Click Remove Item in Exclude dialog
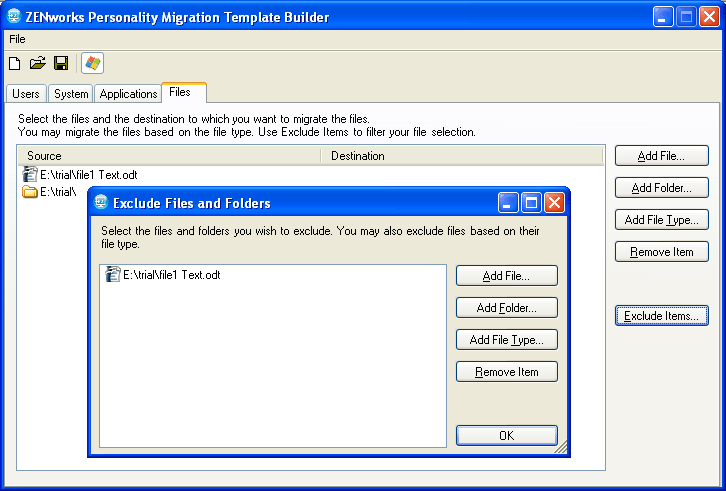726x491 pixels. [507, 371]
